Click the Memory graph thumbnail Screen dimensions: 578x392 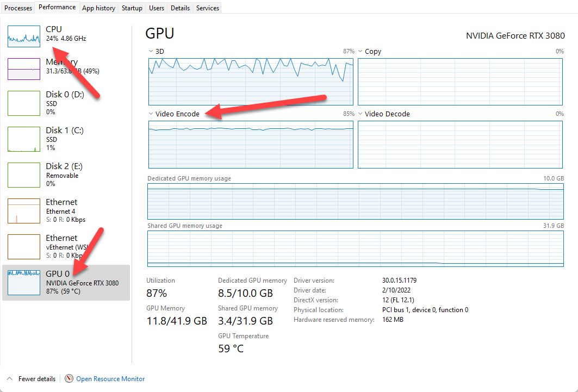[23, 69]
